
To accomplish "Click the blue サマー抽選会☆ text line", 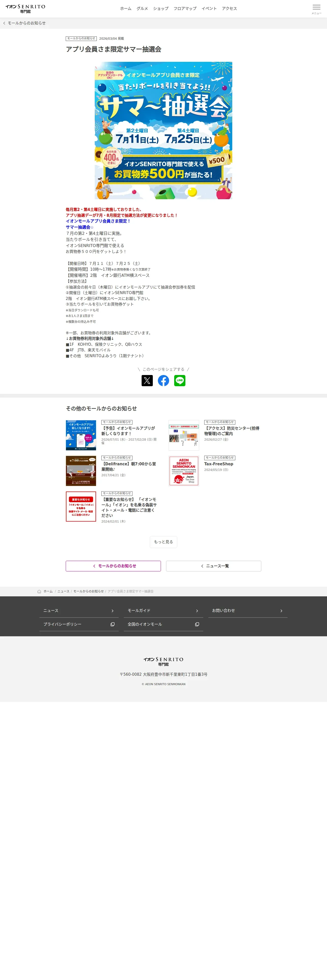I will point(79,227).
